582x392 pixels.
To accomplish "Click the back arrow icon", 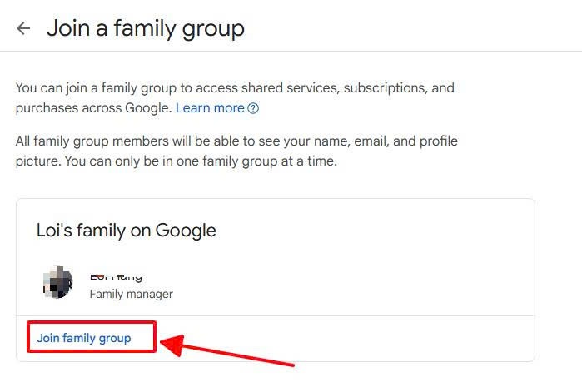I will 23,28.
